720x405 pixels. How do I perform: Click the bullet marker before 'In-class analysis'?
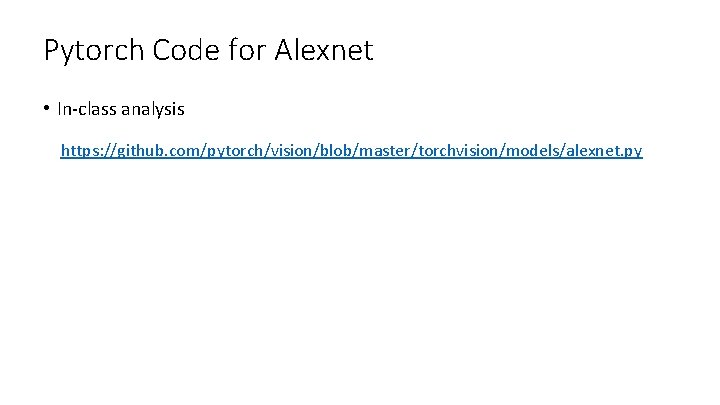[x=46, y=108]
